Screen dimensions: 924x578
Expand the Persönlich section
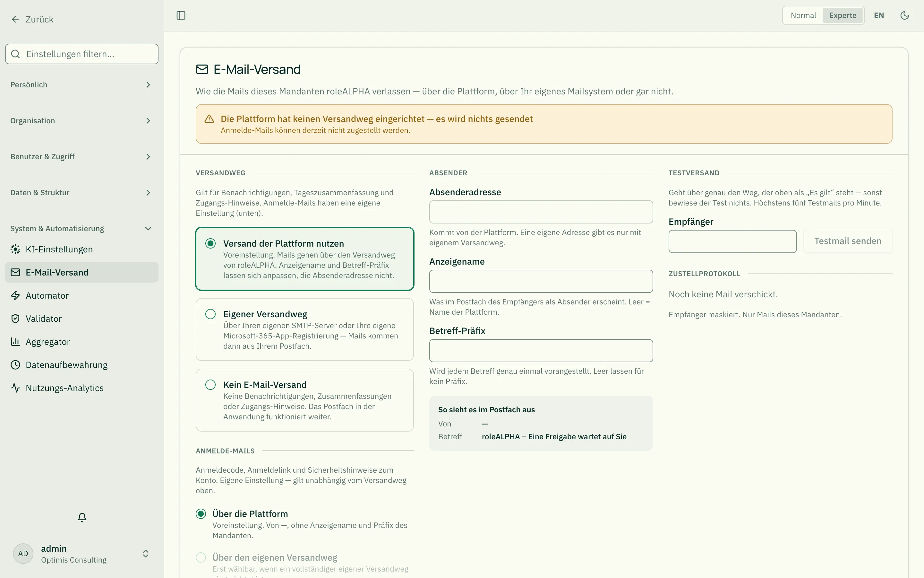click(82, 85)
